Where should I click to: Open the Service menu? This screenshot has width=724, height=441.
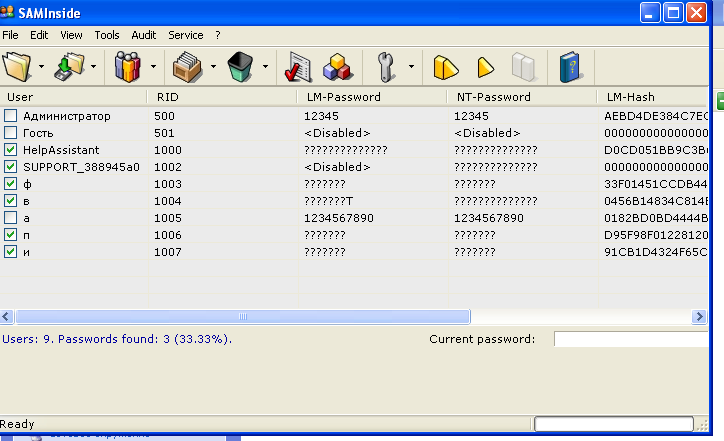point(186,35)
